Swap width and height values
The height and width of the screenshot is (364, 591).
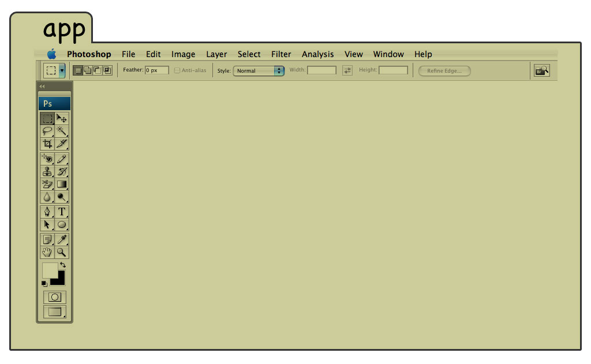click(347, 70)
